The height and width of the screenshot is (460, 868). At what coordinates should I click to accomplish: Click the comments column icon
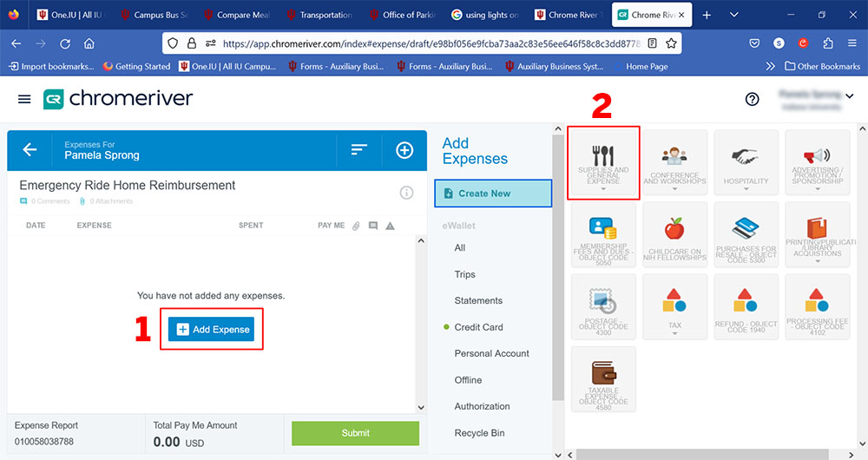click(x=373, y=226)
